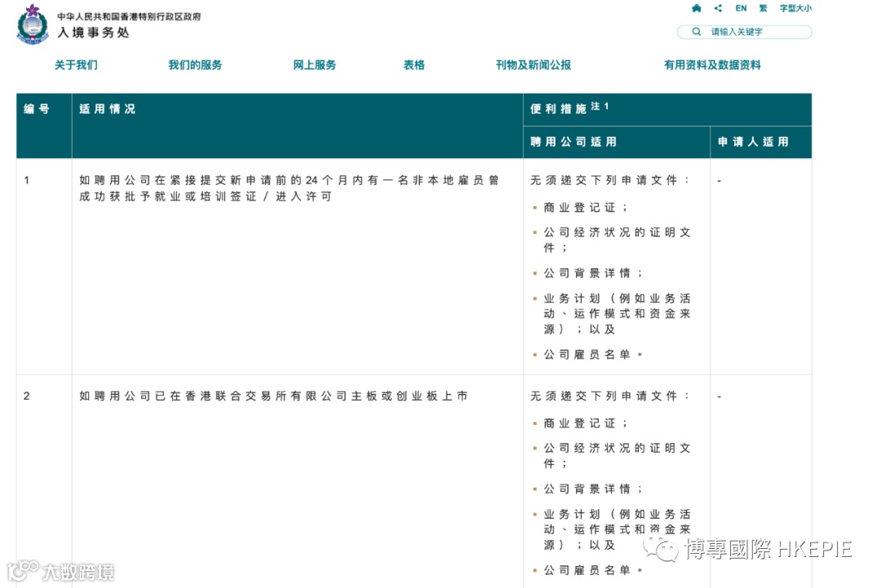Open the share icon in the header
Image resolution: width=881 pixels, height=588 pixels.
coord(718,8)
